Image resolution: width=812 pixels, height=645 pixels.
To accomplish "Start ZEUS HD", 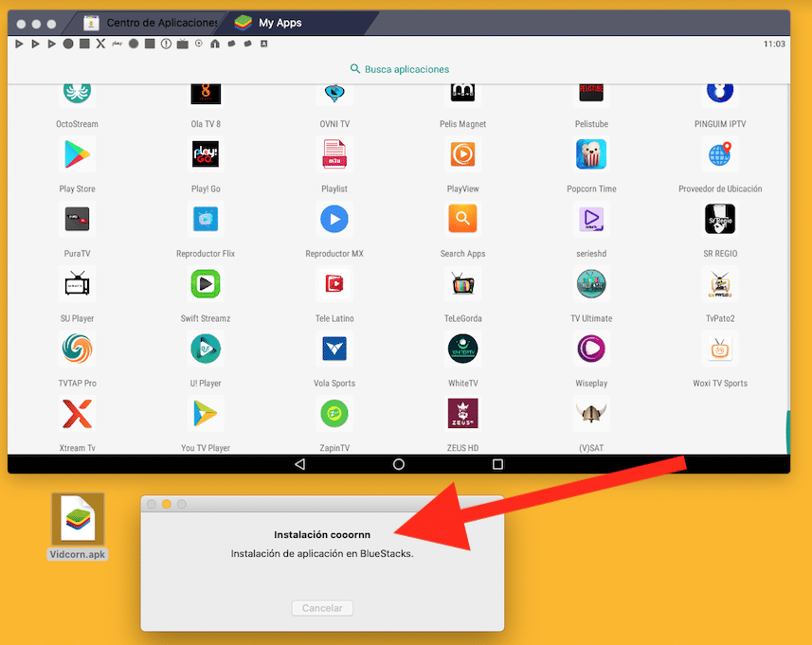I will [x=462, y=414].
